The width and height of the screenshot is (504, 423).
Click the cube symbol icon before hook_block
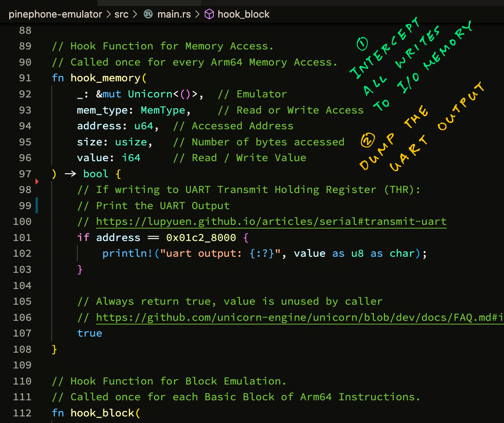click(x=209, y=14)
